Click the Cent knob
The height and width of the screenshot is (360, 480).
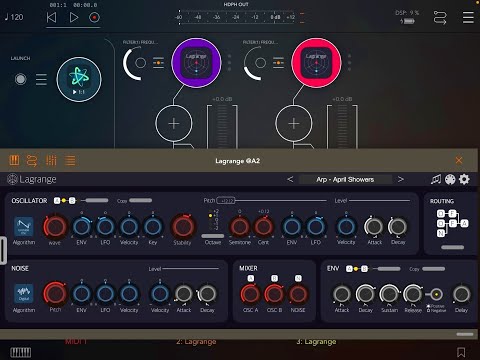pyautogui.click(x=263, y=227)
